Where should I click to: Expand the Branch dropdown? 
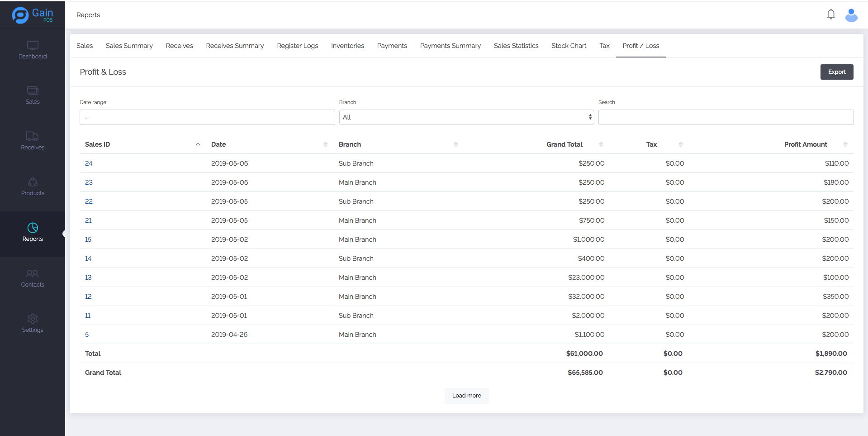[x=466, y=117]
